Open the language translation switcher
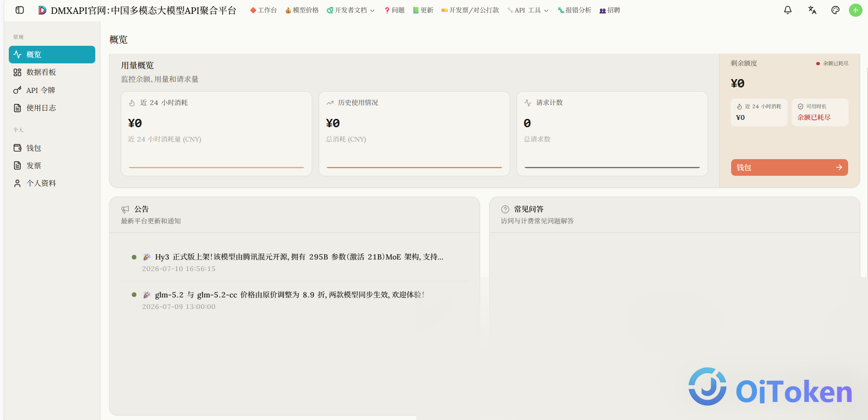868x420 pixels. coord(812,10)
